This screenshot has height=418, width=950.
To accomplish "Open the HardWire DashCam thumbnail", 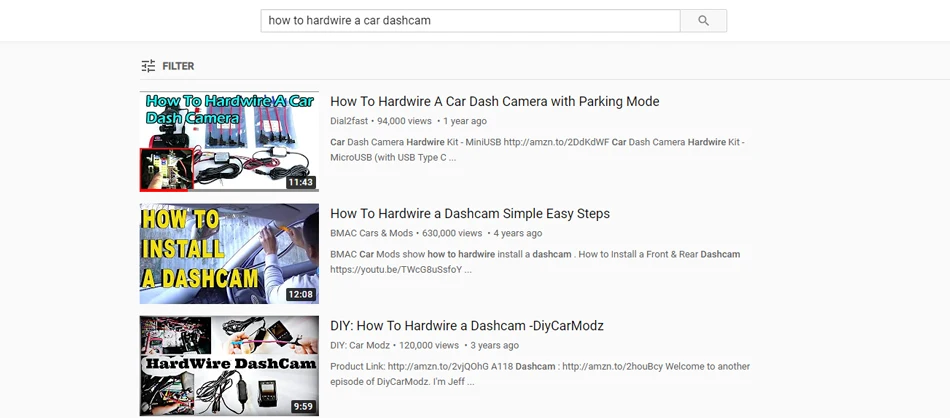I will coord(229,366).
